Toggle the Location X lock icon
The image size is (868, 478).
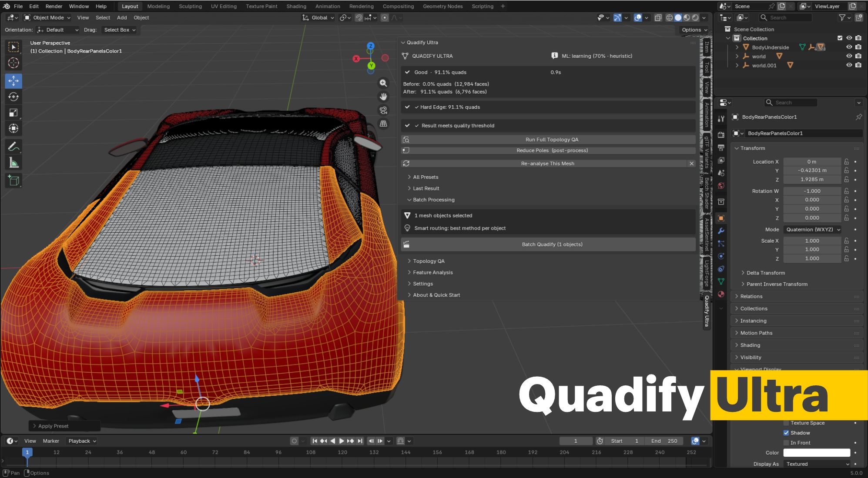coord(847,162)
